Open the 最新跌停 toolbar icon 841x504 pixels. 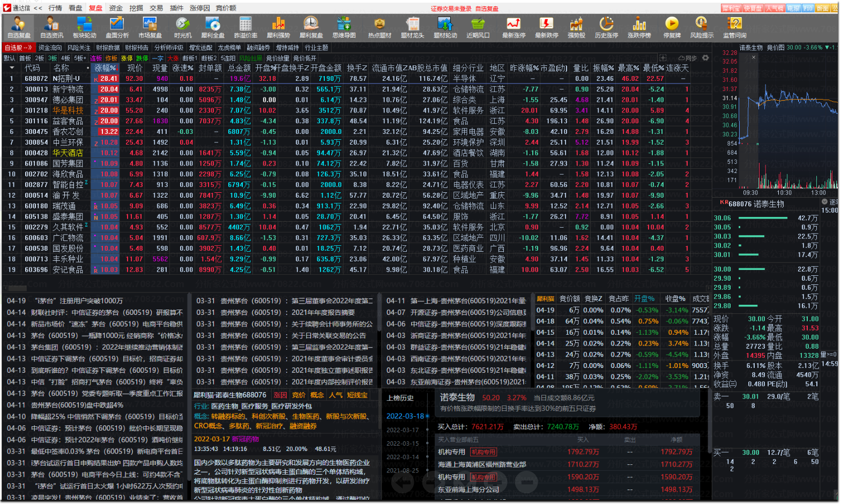point(546,27)
